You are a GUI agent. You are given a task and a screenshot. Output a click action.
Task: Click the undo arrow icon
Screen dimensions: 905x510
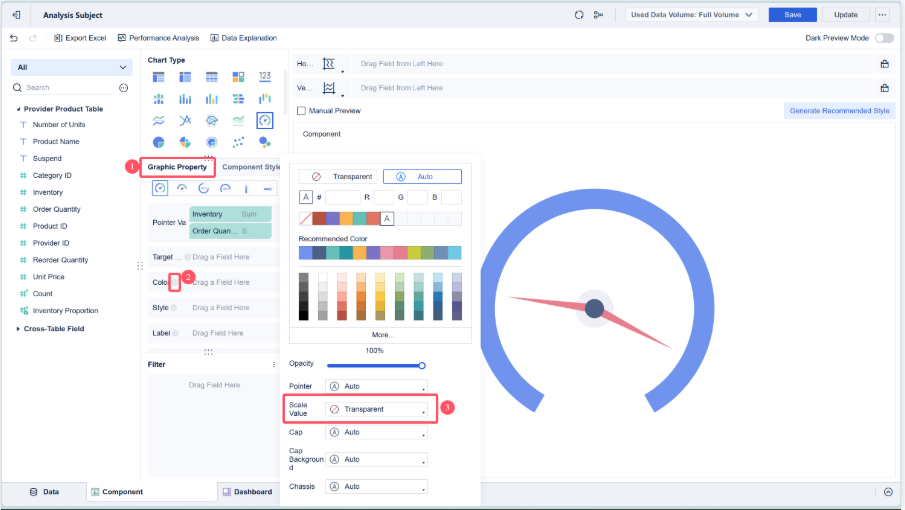coord(14,38)
